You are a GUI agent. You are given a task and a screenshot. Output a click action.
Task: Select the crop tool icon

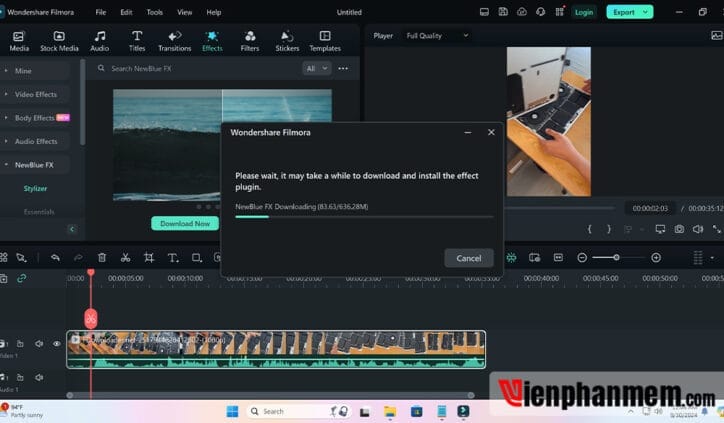(149, 258)
